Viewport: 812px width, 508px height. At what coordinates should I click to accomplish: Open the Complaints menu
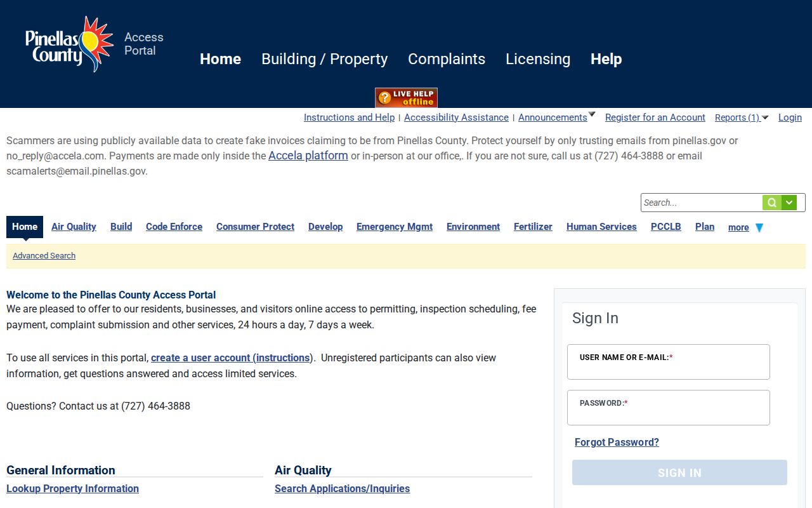pos(447,59)
